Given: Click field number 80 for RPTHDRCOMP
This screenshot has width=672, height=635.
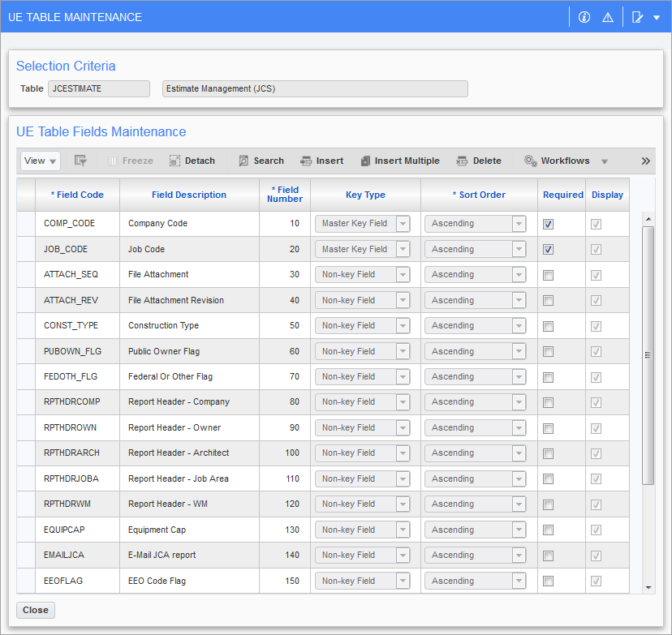Looking at the screenshot, I should pos(285,402).
